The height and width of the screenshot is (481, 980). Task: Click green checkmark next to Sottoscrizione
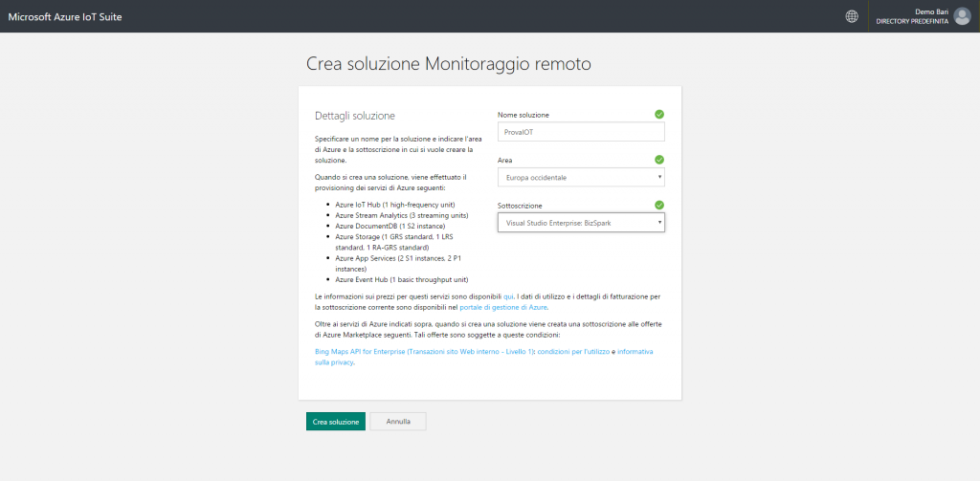click(x=659, y=205)
